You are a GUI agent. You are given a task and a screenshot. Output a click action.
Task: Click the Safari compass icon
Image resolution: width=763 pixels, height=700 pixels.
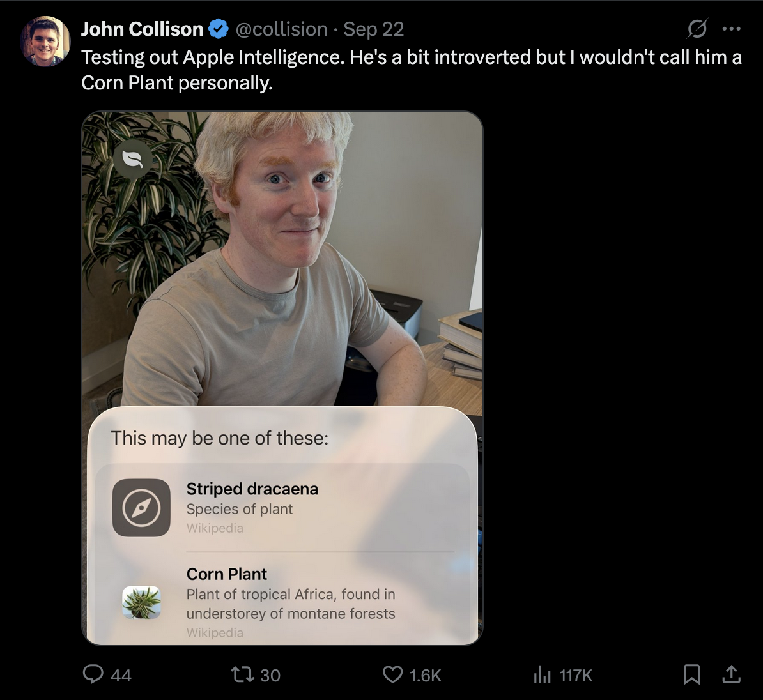point(141,508)
